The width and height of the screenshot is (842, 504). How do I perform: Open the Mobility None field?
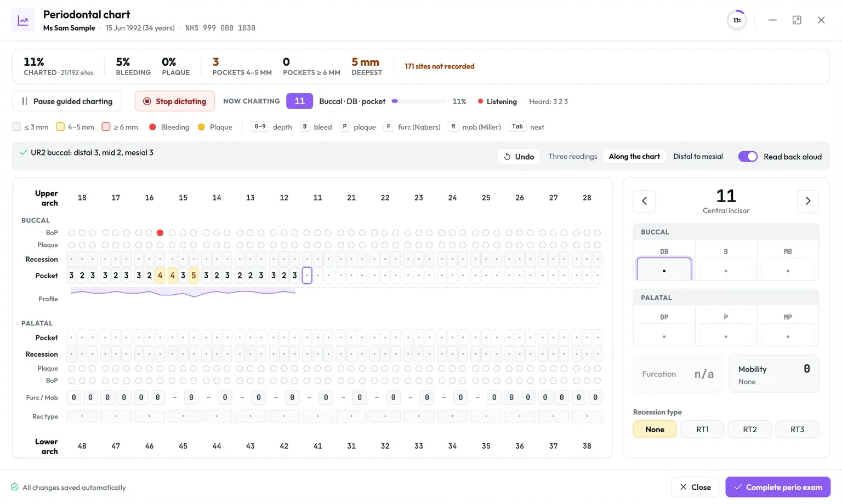[x=774, y=374]
